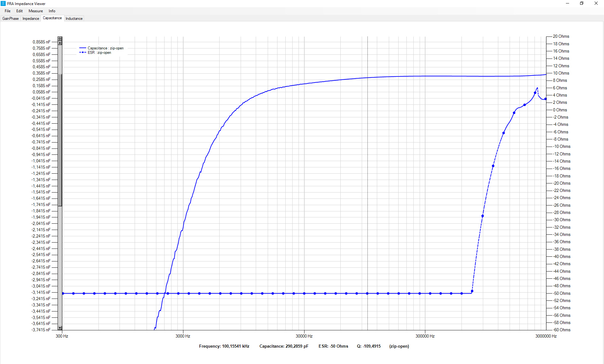Image resolution: width=604 pixels, height=364 pixels.
Task: Click the '0,2585 nF' left axis label
Action: [42, 79]
